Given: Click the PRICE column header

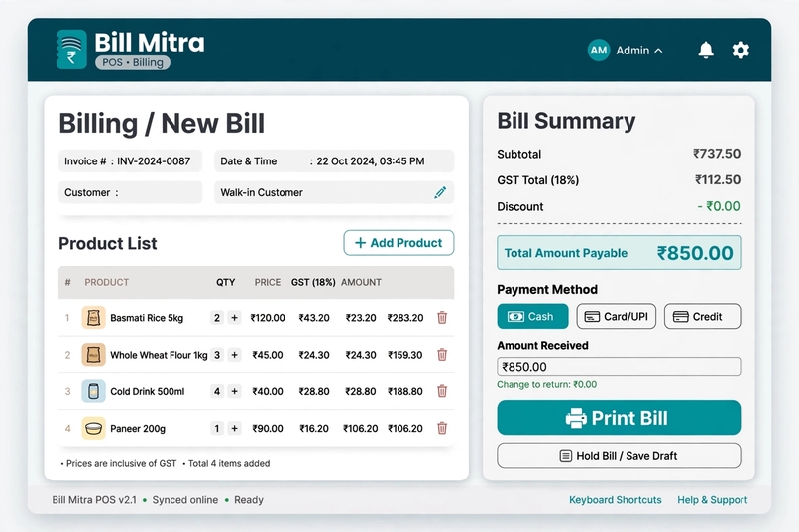Looking at the screenshot, I should [x=268, y=282].
